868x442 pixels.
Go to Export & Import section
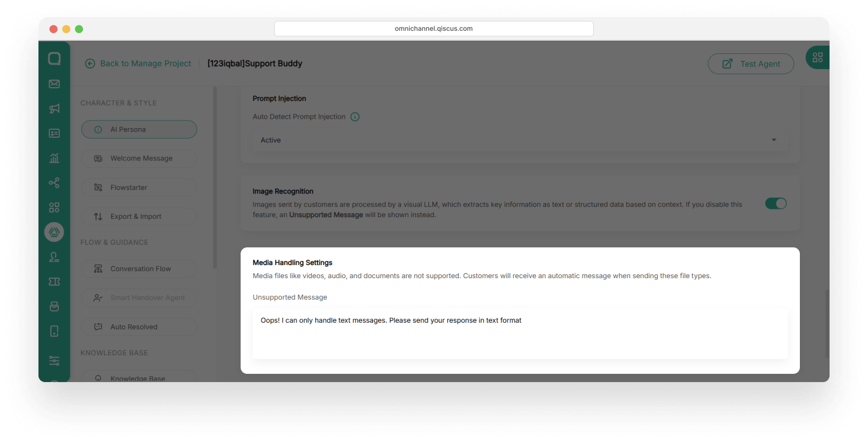point(139,217)
